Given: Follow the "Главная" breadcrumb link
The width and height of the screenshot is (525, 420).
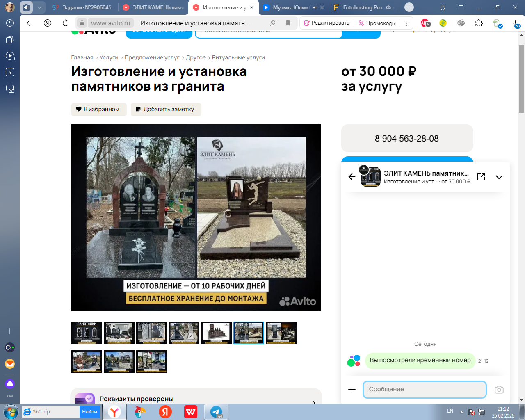Looking at the screenshot, I should [82, 57].
